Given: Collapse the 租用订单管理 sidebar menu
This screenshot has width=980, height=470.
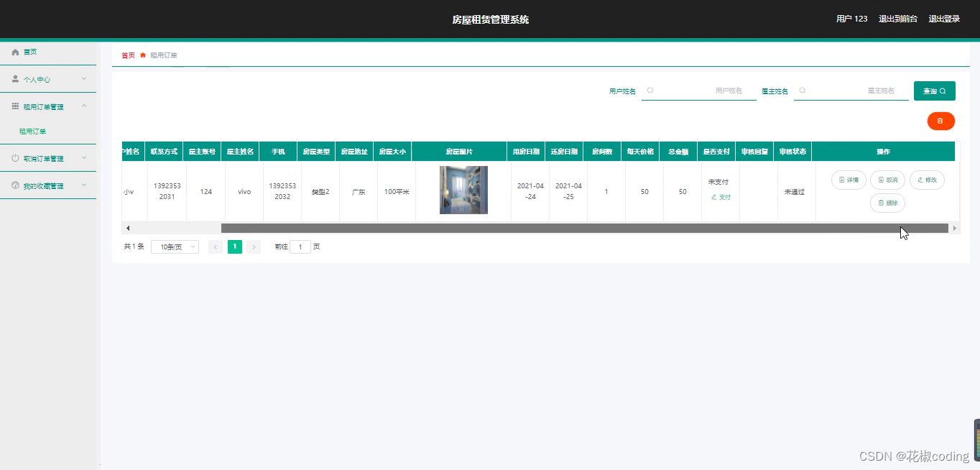Looking at the screenshot, I should point(48,106).
